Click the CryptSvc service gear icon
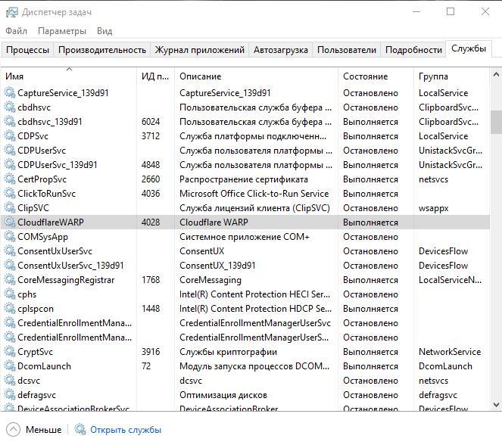 [10, 352]
